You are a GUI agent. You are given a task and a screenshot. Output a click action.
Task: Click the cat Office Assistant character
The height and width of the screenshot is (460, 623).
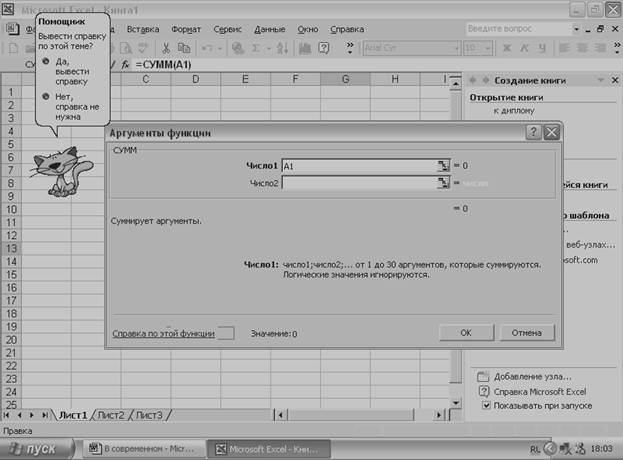point(62,172)
